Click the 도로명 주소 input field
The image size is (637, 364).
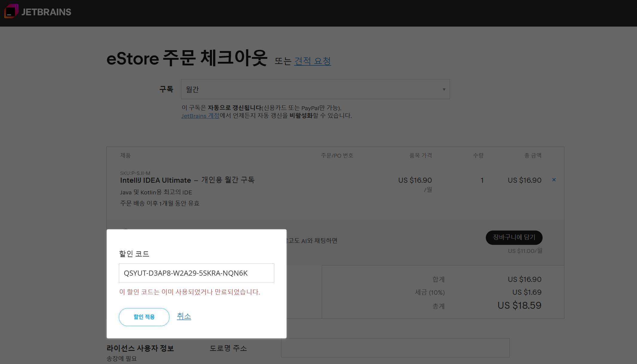395,348
